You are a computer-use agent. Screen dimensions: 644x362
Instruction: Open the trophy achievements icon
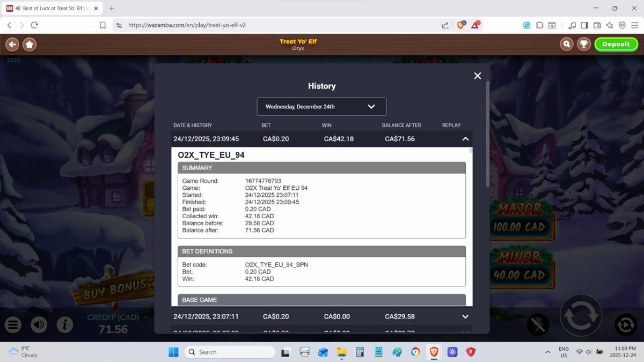[583, 45]
